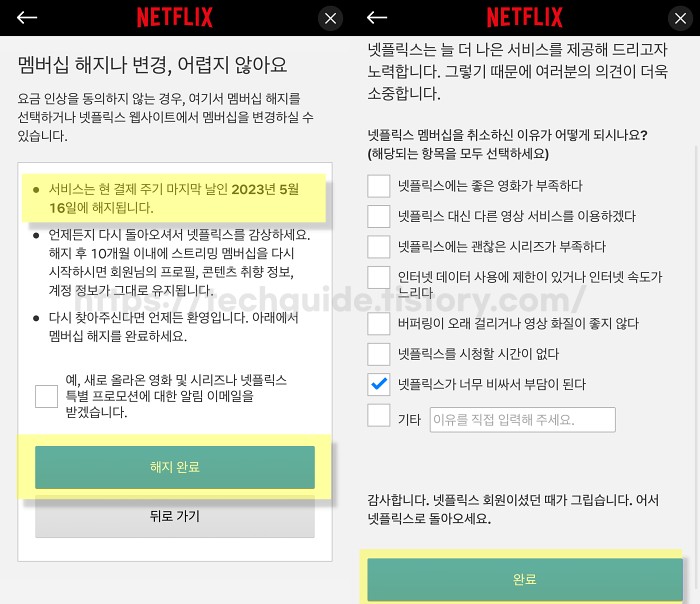Check the internet data limit reason box
The image size is (700, 604).
(379, 277)
